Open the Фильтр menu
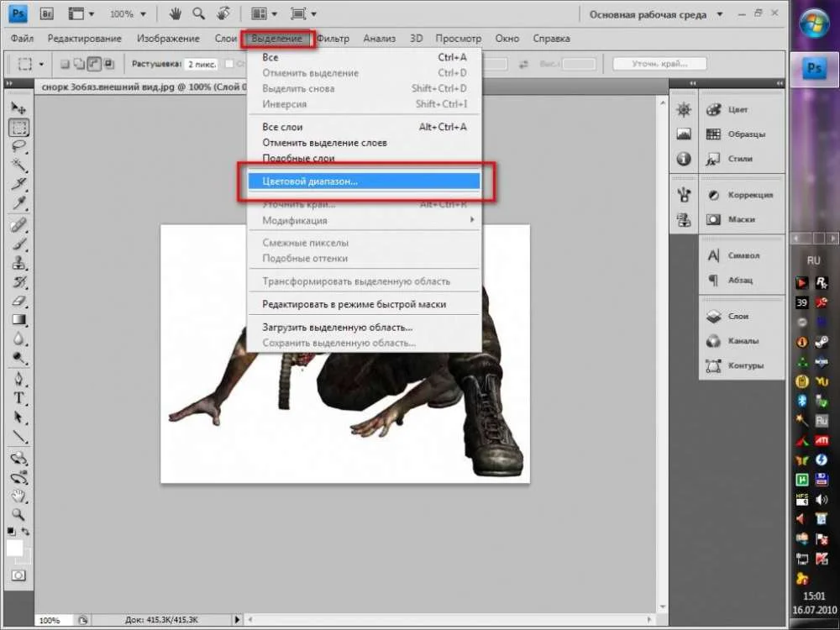The width and height of the screenshot is (840, 630). click(x=333, y=39)
